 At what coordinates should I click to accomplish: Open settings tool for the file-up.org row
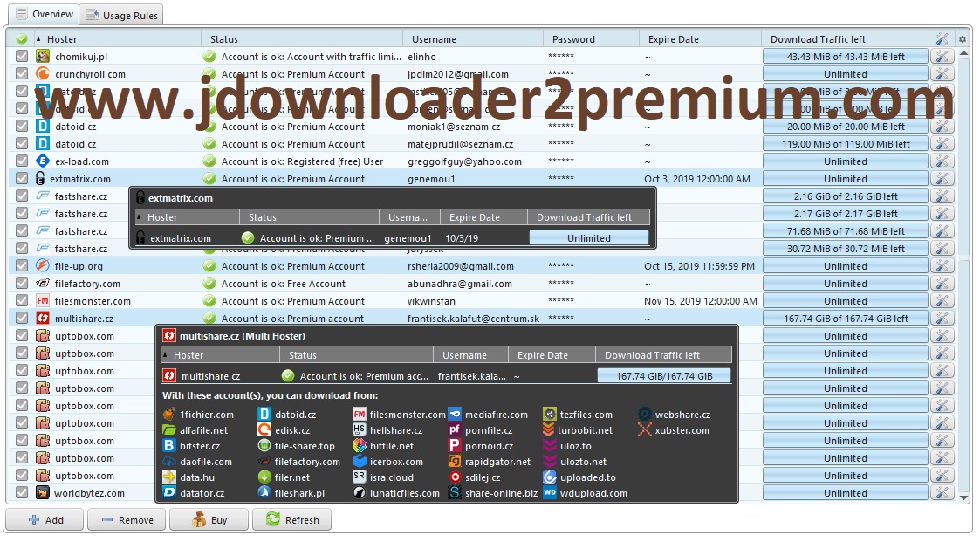point(942,265)
